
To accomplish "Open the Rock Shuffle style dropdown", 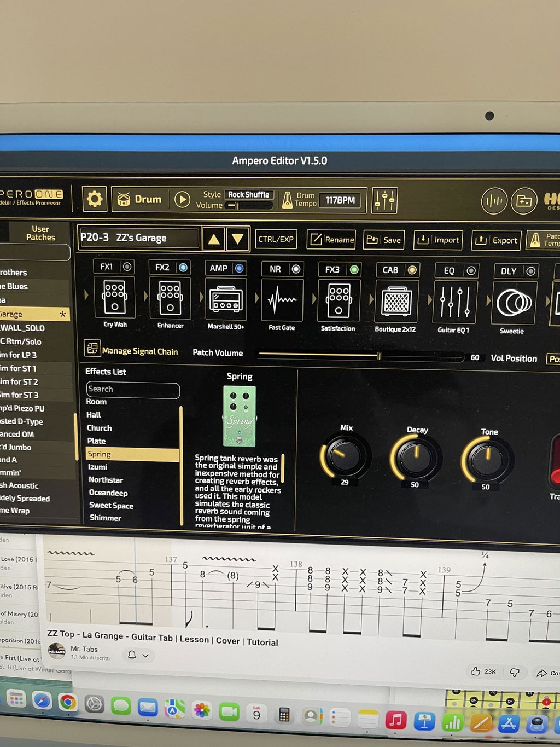I will (x=248, y=194).
